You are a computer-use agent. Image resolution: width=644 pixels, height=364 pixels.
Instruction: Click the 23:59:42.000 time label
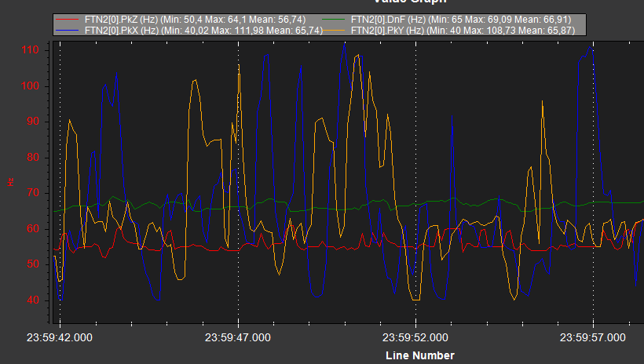(x=60, y=337)
